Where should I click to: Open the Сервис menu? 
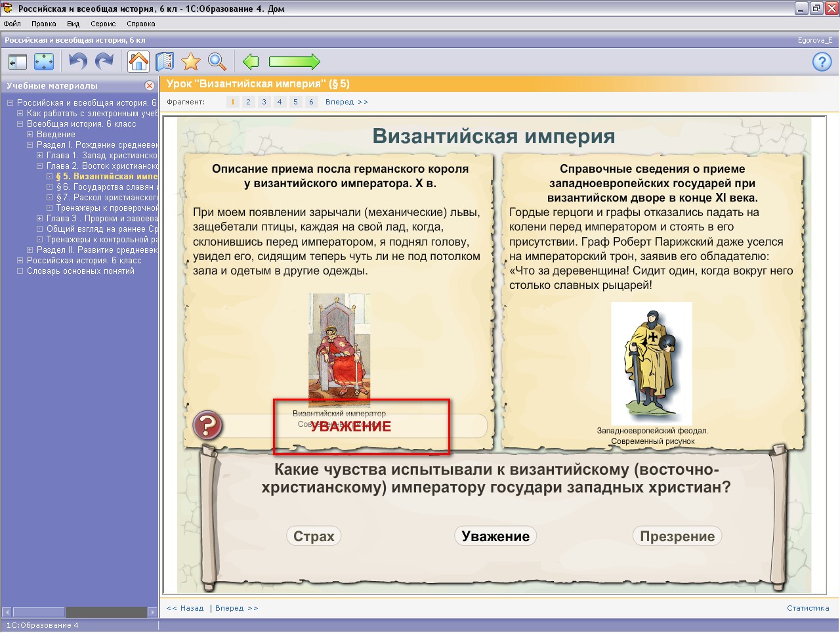tap(103, 24)
